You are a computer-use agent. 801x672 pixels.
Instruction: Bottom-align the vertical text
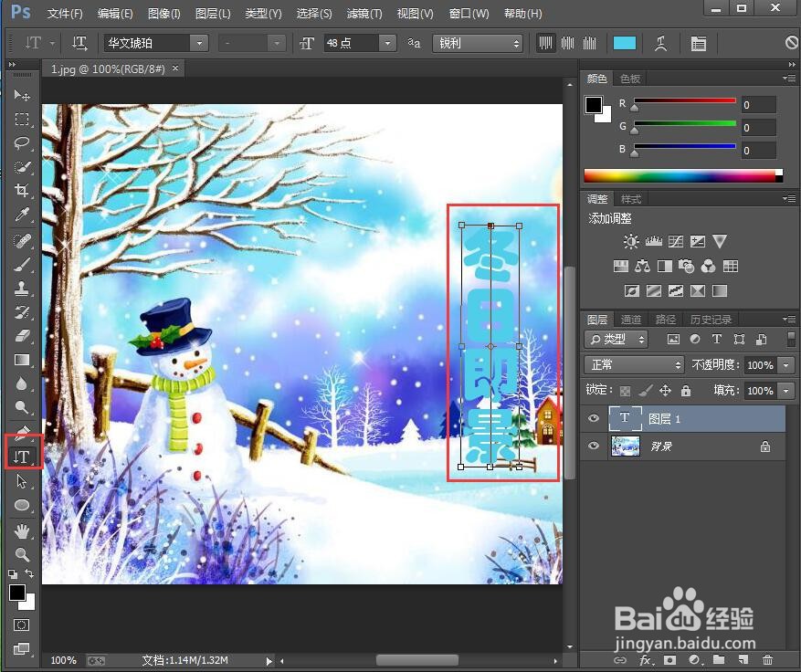coord(589,43)
